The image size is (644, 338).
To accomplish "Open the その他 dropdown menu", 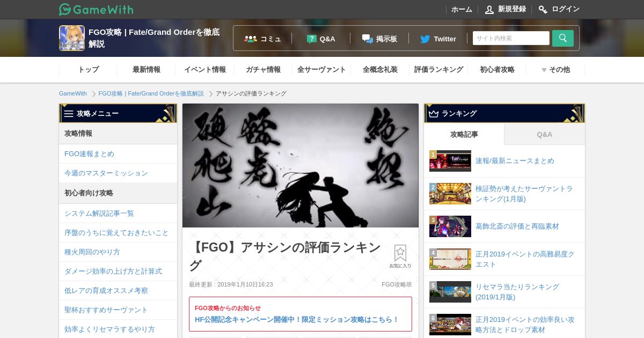I will [x=555, y=70].
